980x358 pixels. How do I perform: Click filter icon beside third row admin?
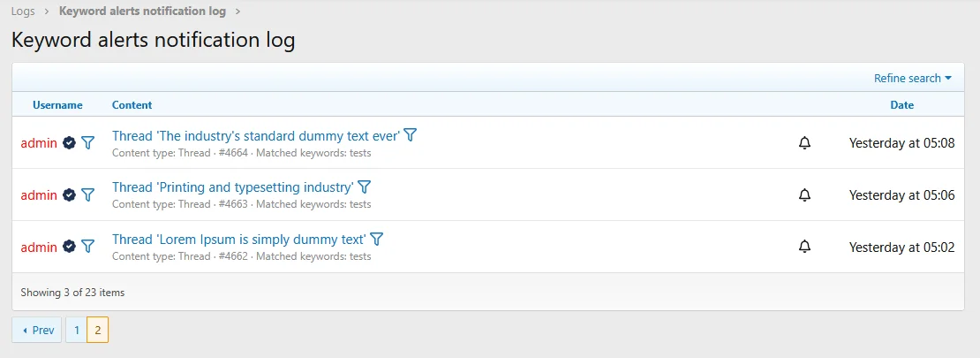(x=87, y=248)
